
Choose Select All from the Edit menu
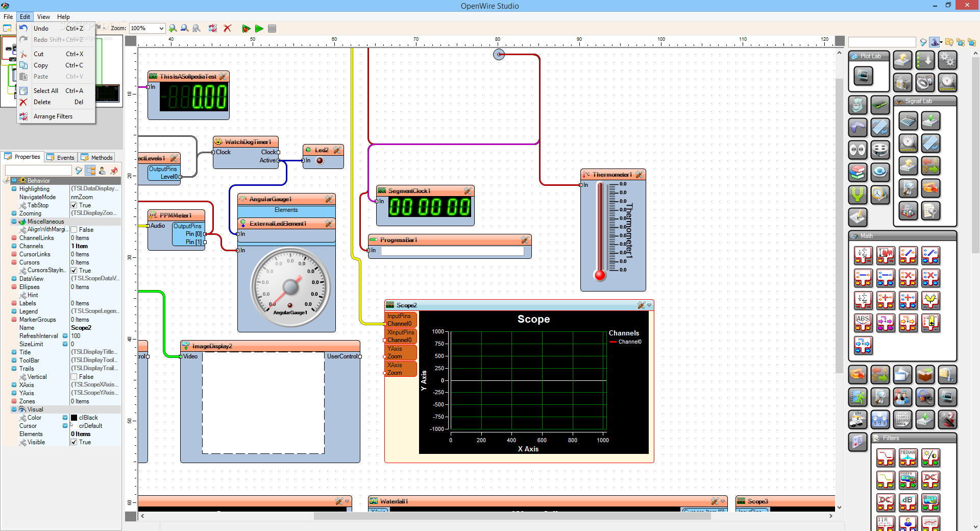point(56,91)
